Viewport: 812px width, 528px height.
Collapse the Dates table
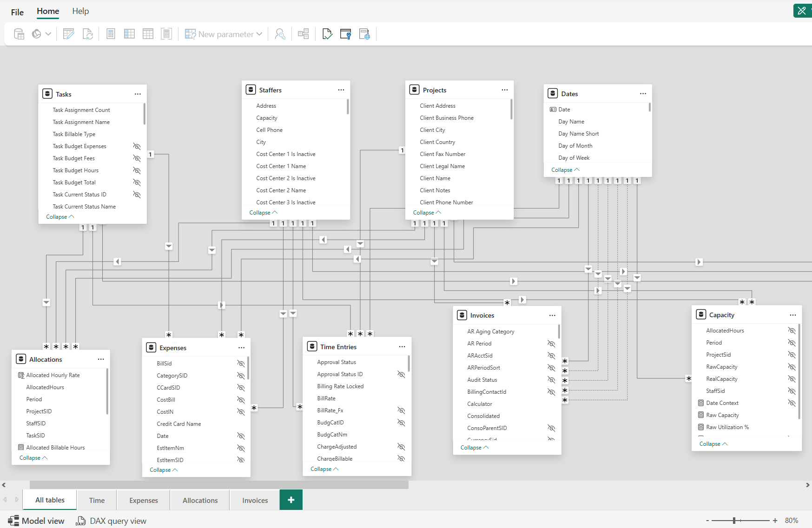click(565, 170)
